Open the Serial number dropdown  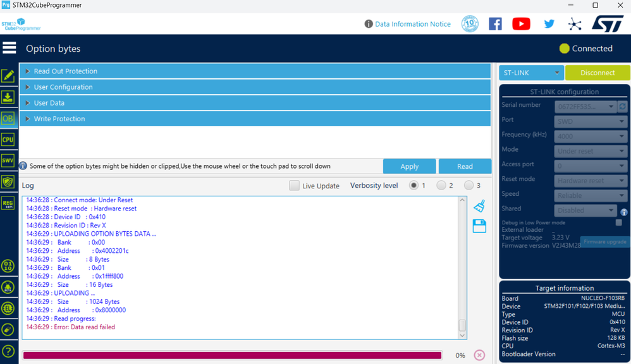[585, 107]
